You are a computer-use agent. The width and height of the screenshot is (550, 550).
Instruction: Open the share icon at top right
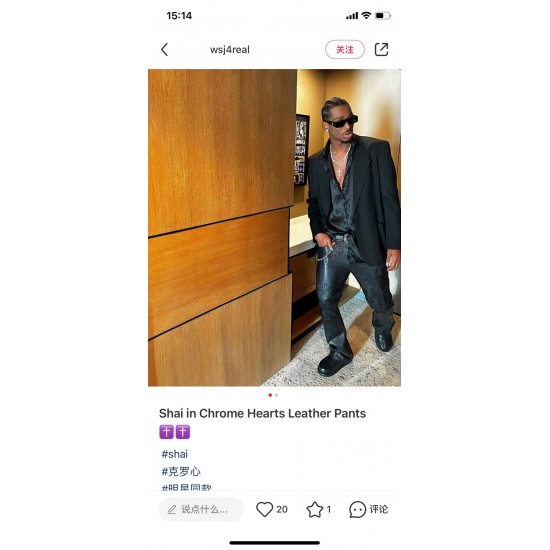(381, 49)
